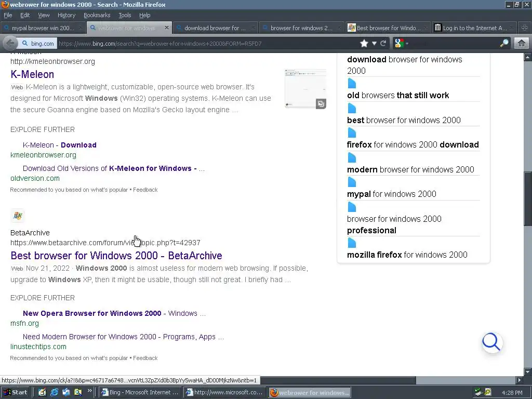
Task: Open the Windows Start menu
Action: coord(16,392)
